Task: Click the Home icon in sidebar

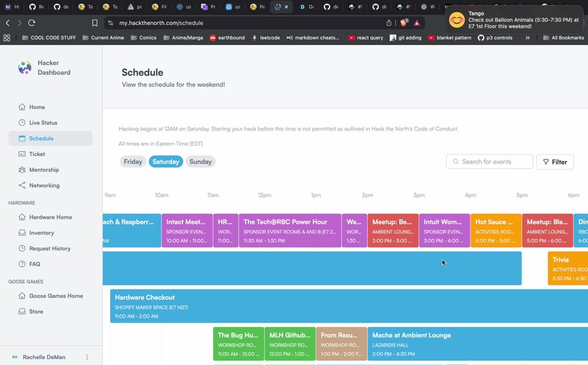Action: 22,107
